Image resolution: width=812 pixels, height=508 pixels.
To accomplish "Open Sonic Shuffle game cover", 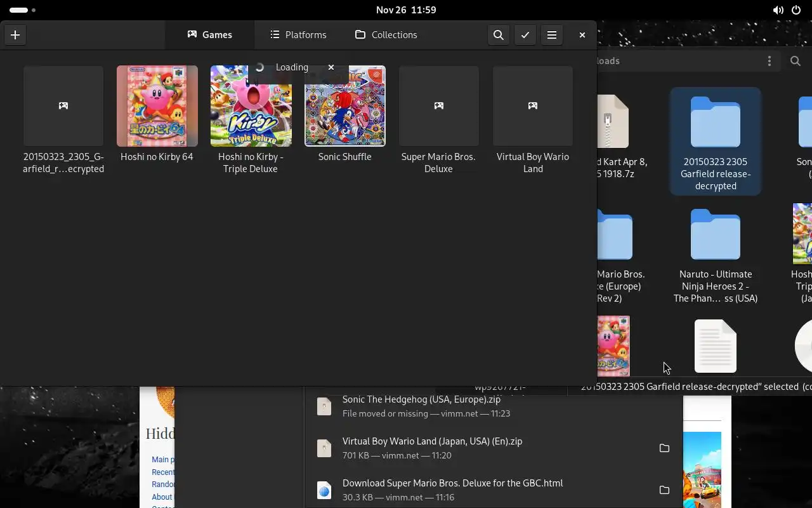I will 344,106.
